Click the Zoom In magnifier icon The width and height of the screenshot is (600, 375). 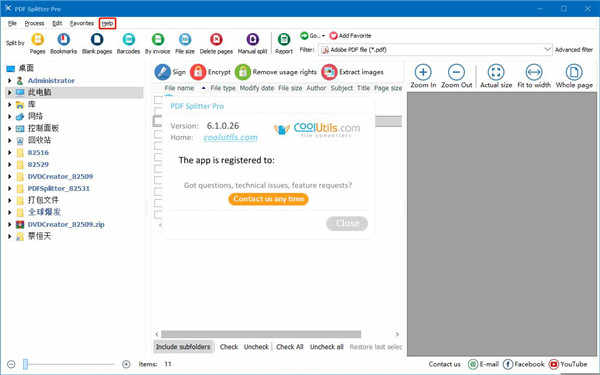(x=423, y=72)
